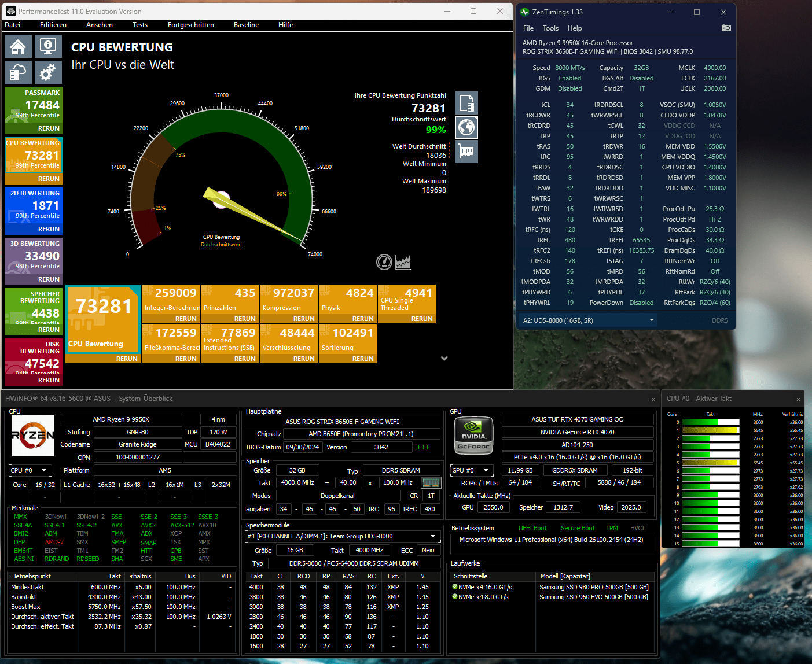Click the ASUS ROG STRIX B650E-F mainboard field
This screenshot has width=812, height=664.
(342, 422)
